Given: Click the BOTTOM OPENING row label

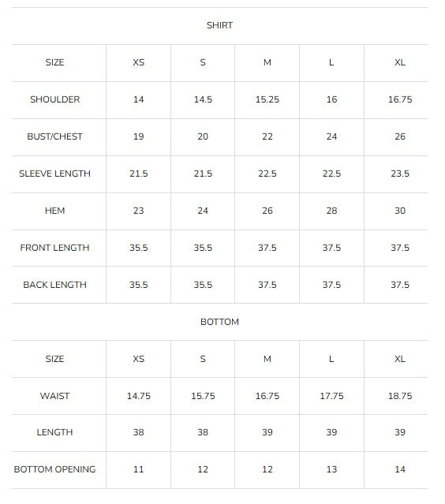Looking at the screenshot, I should pos(55,469).
